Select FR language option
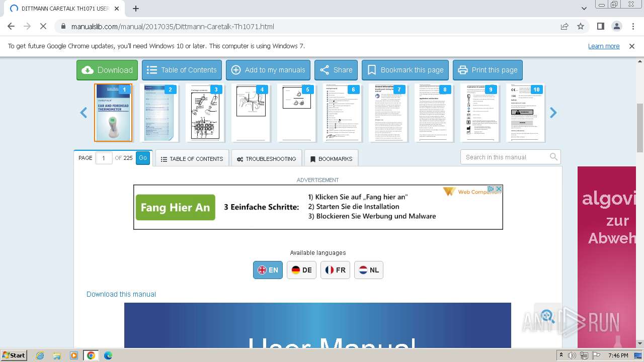 click(335, 270)
